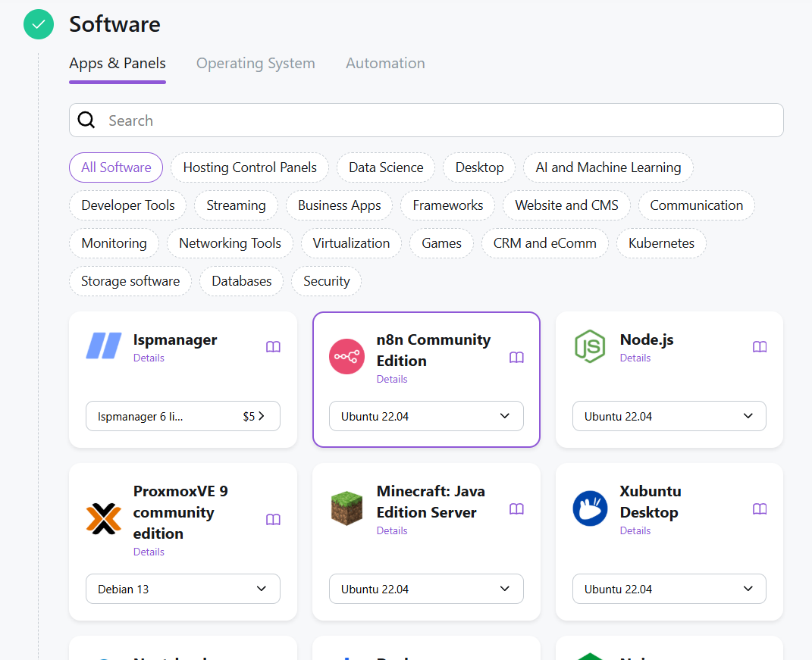Image resolution: width=812 pixels, height=660 pixels.
Task: Click the Xubuntu Desktop logo icon
Action: click(590, 508)
